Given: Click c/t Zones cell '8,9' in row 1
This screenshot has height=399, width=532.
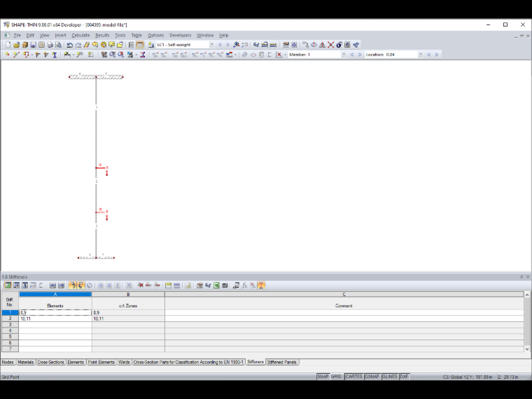Looking at the screenshot, I should point(128,312).
